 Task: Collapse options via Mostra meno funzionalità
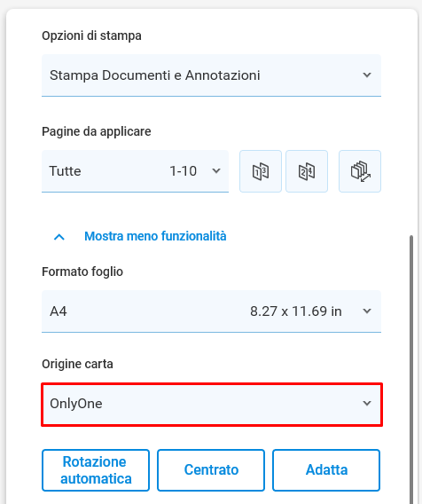tap(155, 236)
